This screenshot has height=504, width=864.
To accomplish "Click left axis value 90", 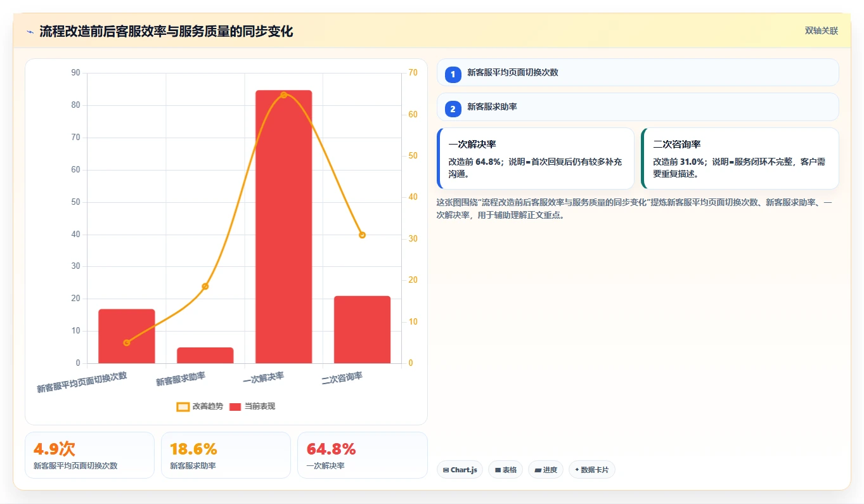I will [76, 73].
